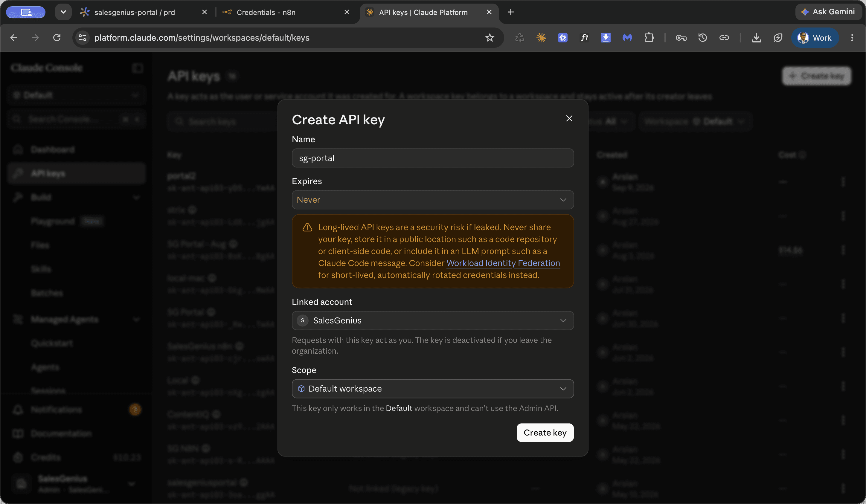Click the background page's Create key button
Viewport: 866px width, 504px height.
[817, 76]
